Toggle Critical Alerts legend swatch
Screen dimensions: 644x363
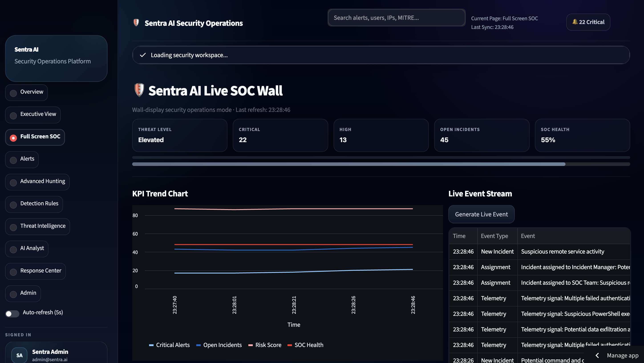tap(151, 345)
